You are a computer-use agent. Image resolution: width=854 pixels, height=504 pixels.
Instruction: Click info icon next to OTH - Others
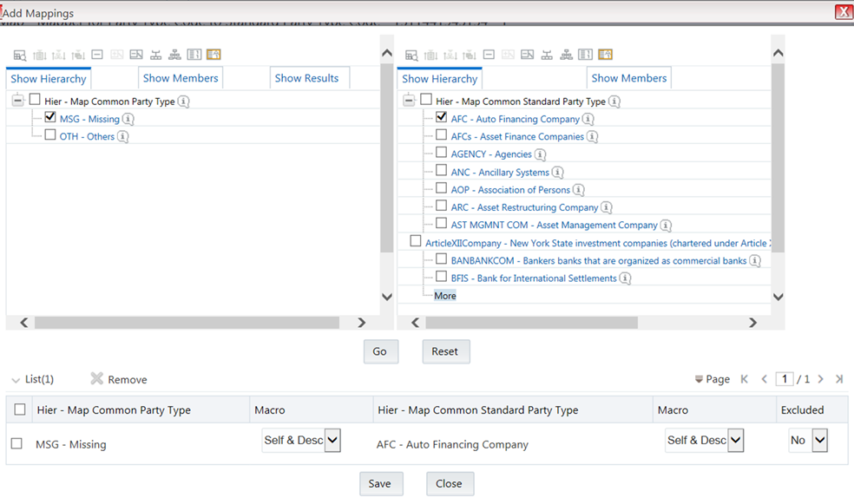123,136
